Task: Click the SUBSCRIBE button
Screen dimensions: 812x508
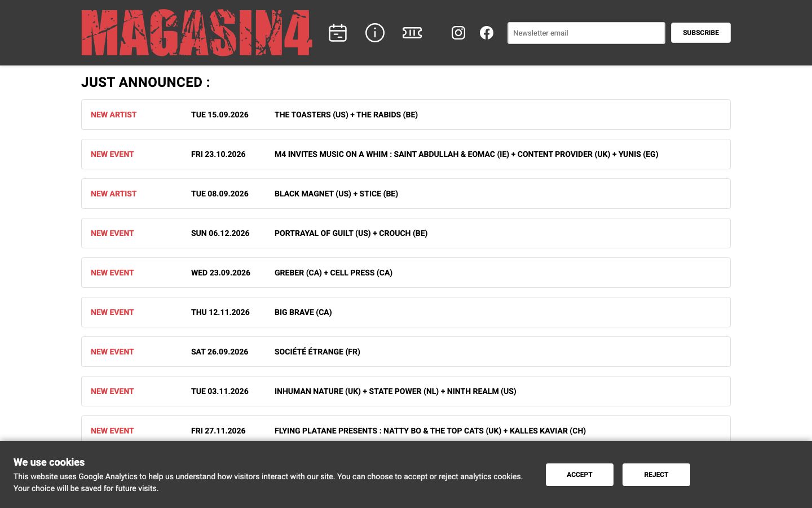Action: tap(700, 33)
